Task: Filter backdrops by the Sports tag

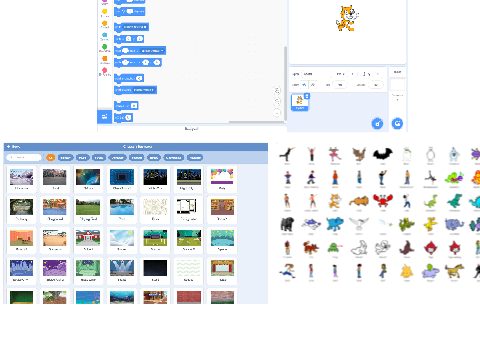Action: (99, 157)
